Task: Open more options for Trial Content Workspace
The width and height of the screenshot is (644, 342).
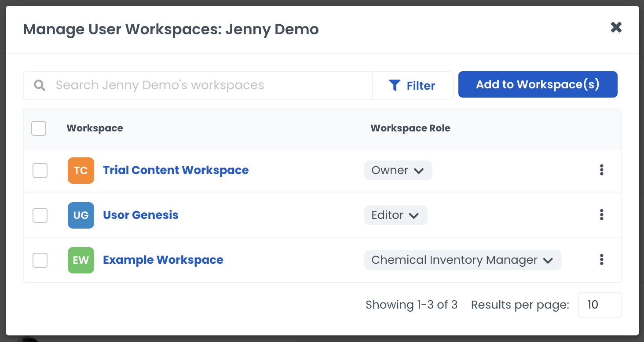Action: 601,171
